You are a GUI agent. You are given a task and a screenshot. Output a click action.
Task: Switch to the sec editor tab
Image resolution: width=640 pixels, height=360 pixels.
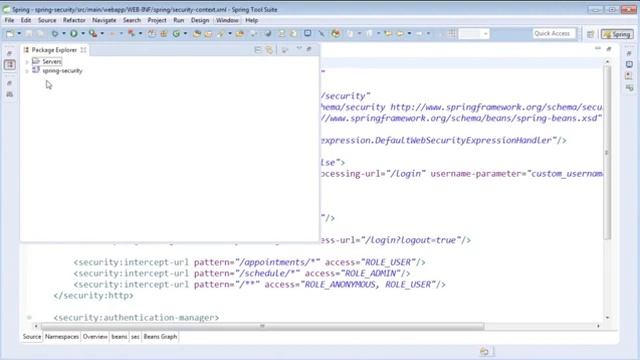point(135,337)
